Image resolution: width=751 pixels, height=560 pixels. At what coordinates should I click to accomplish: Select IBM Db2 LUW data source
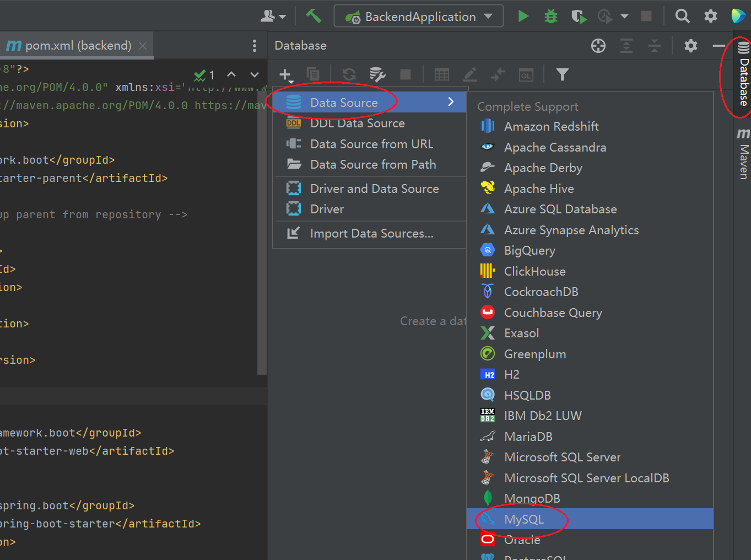pos(590,416)
